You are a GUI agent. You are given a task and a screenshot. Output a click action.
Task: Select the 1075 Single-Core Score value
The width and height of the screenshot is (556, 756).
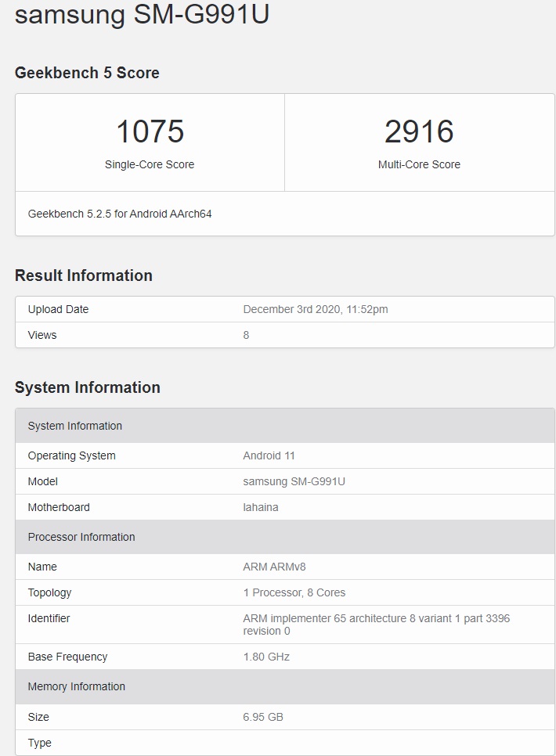pyautogui.click(x=150, y=131)
